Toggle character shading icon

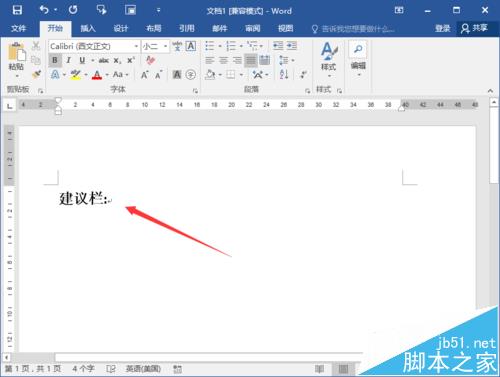pyautogui.click(x=177, y=75)
